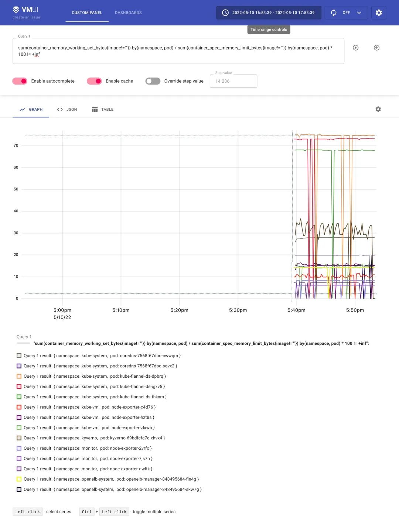Click the clock icon in time range

(x=225, y=13)
